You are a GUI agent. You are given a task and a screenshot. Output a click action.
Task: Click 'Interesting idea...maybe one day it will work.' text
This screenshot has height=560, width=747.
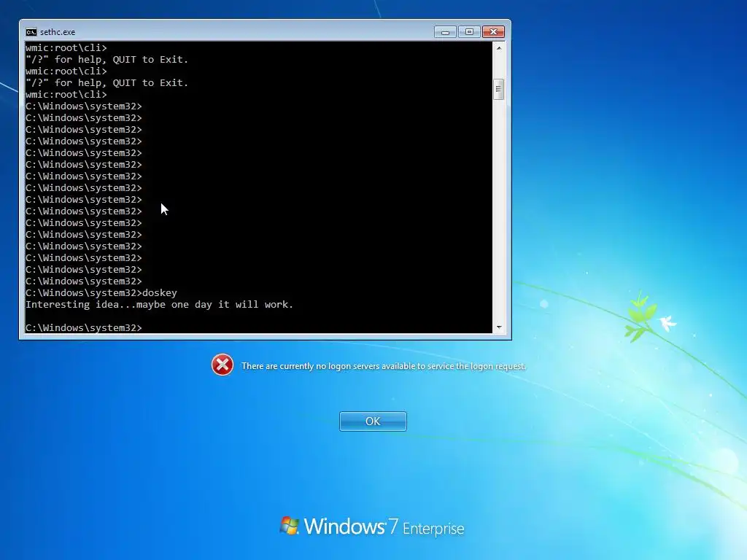pos(159,304)
